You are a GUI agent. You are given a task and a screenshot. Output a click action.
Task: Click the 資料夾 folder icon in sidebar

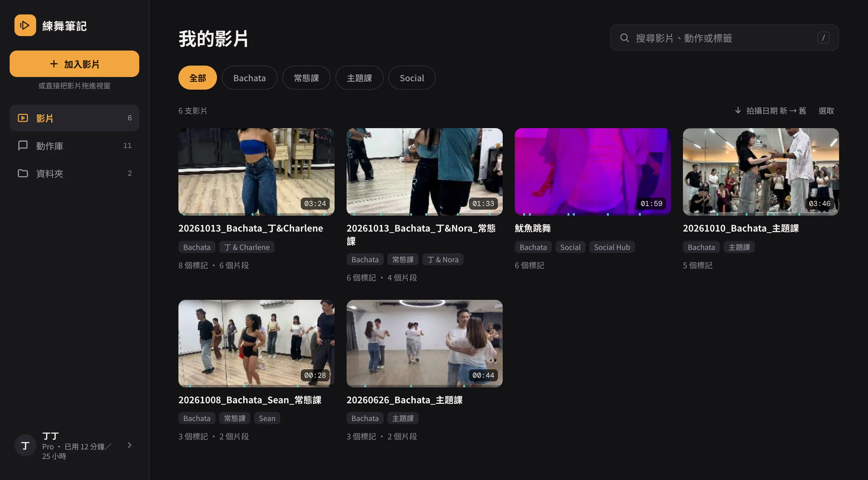click(x=23, y=173)
